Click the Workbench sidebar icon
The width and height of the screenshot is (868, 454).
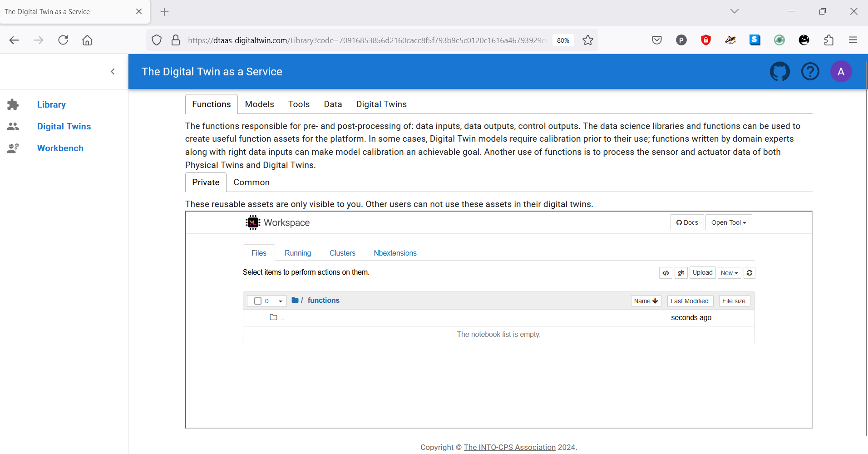coord(13,148)
